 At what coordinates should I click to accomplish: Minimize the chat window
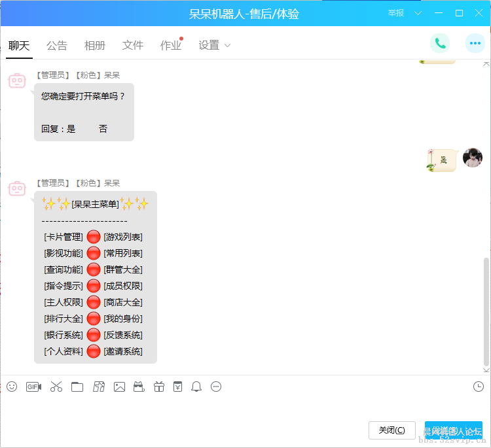point(439,13)
